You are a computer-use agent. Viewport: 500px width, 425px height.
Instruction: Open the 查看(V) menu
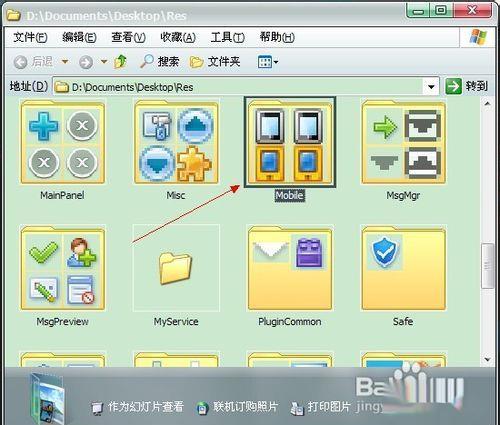click(128, 37)
